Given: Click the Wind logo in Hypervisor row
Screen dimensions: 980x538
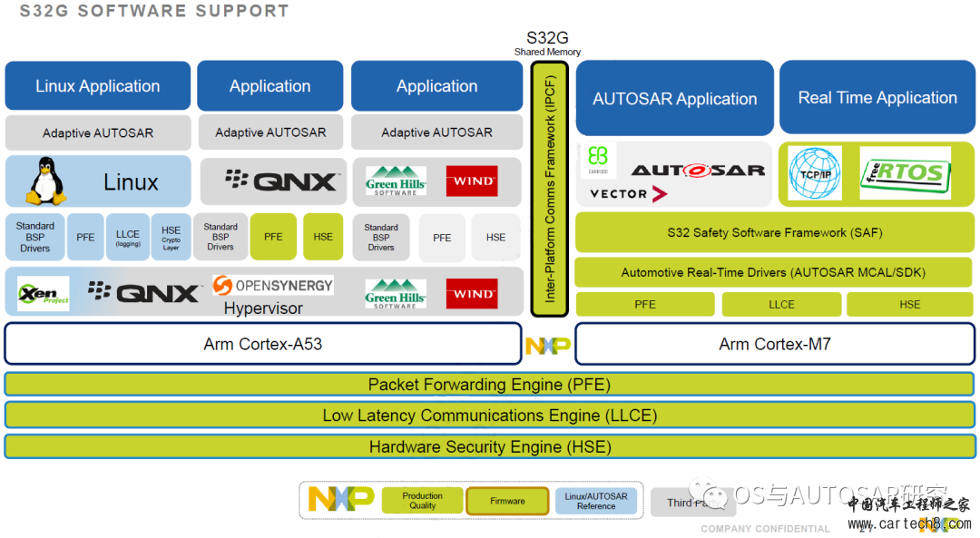Looking at the screenshot, I should pyautogui.click(x=472, y=294).
